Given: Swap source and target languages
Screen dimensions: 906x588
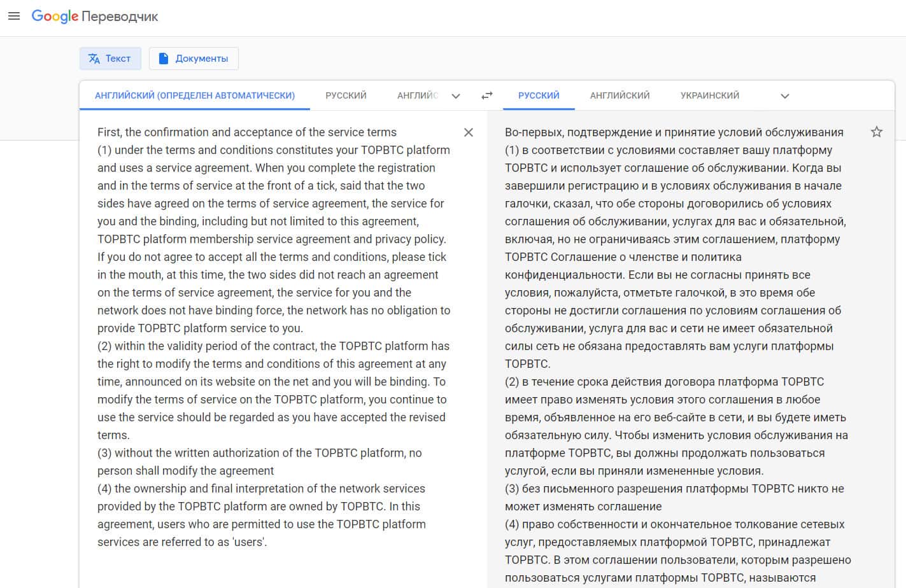Looking at the screenshot, I should tap(487, 95).
